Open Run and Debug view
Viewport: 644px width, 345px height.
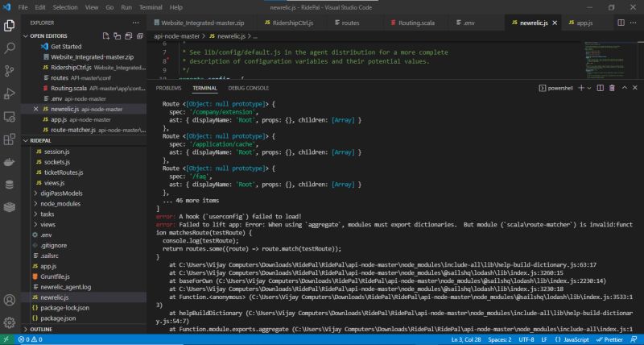pos(9,94)
